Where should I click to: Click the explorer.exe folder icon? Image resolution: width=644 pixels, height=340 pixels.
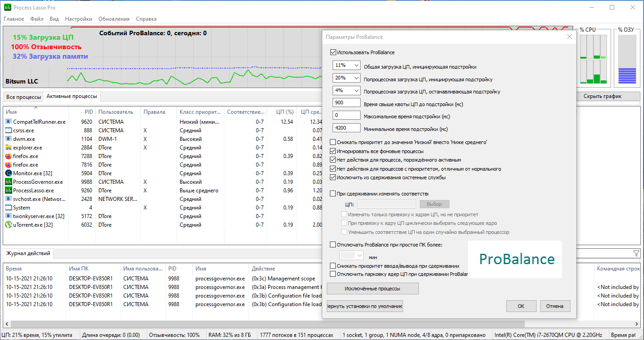click(9, 148)
